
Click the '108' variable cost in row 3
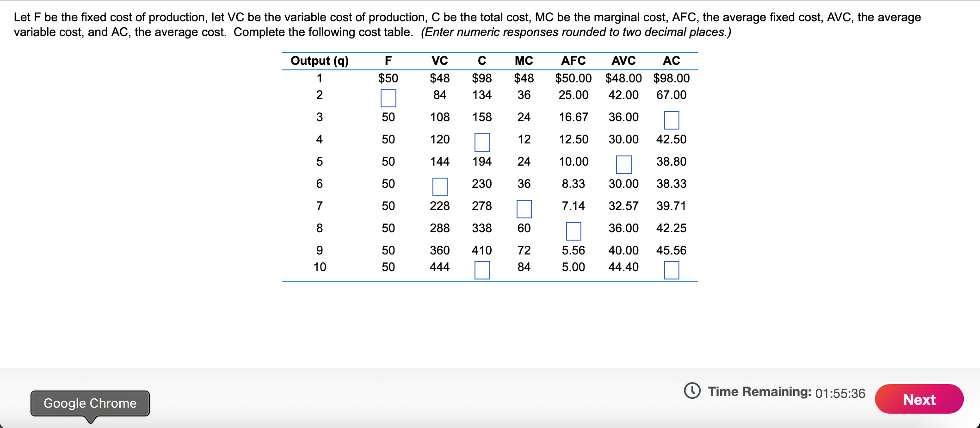(440, 117)
